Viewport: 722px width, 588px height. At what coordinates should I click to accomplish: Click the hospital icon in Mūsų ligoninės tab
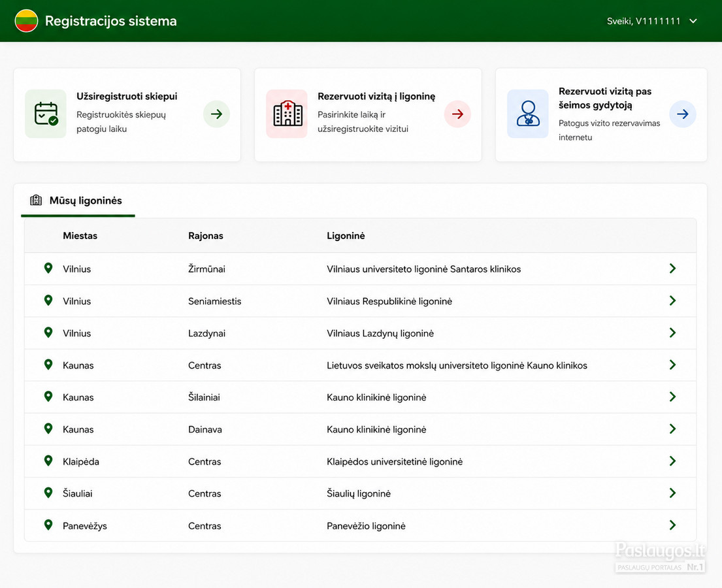pos(36,200)
